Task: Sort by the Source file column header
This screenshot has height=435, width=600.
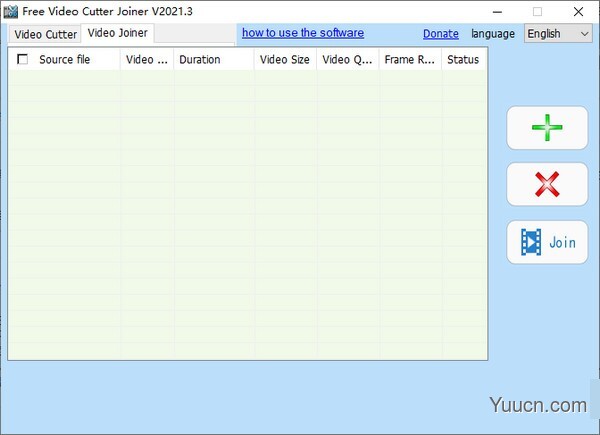Action: click(x=64, y=59)
